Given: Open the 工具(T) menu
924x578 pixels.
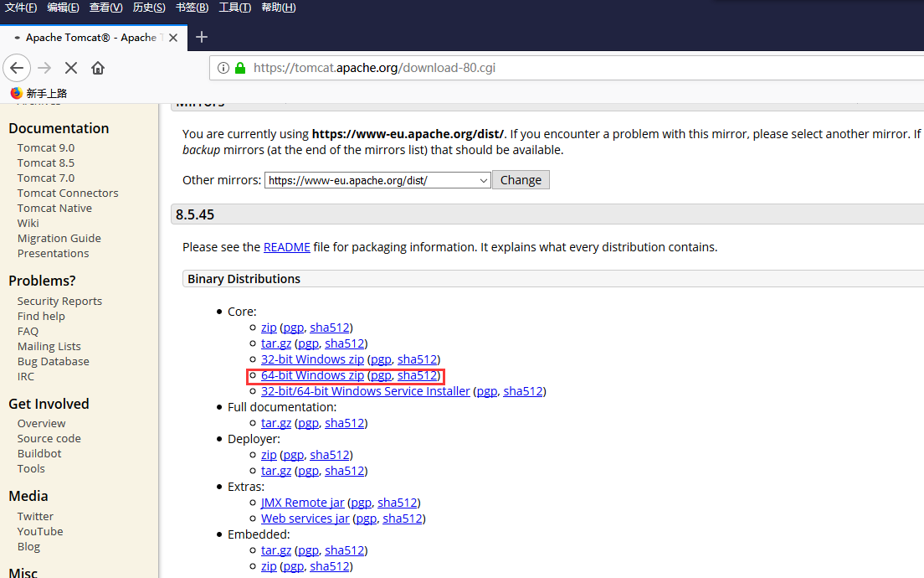Looking at the screenshot, I should pos(235,7).
